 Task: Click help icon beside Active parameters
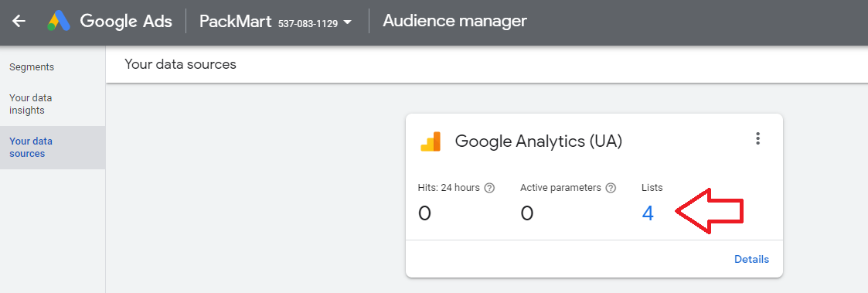pos(611,188)
